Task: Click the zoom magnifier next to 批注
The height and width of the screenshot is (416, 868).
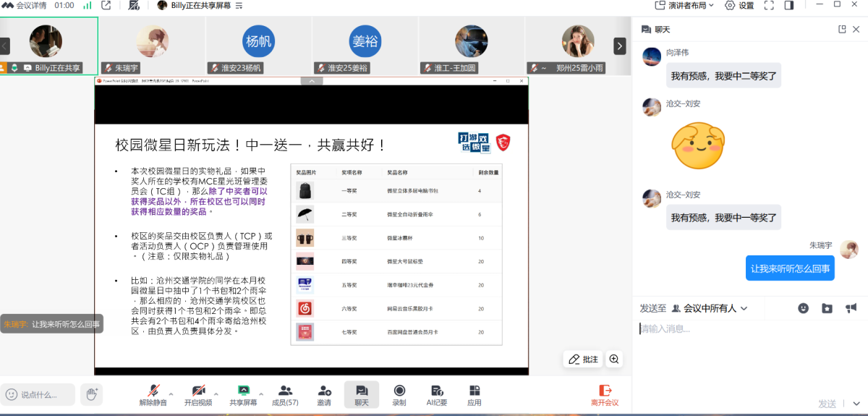Action: click(614, 359)
